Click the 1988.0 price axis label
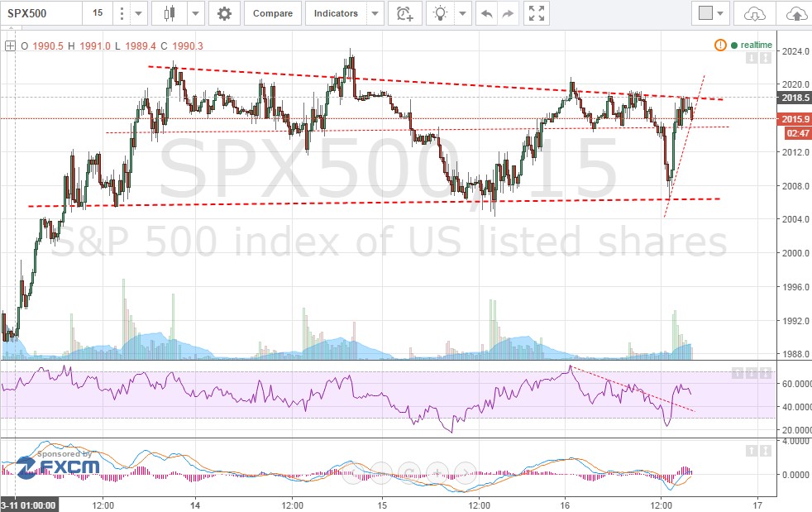Viewport: 812px width, 512px height. 795,354
